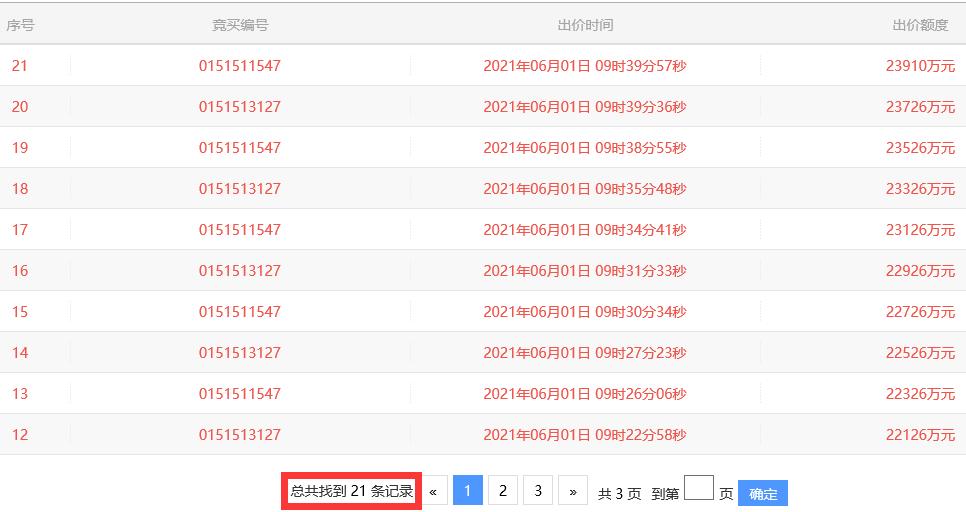966x512 pixels.
Task: Click bid amount 23326万元
Action: [920, 189]
